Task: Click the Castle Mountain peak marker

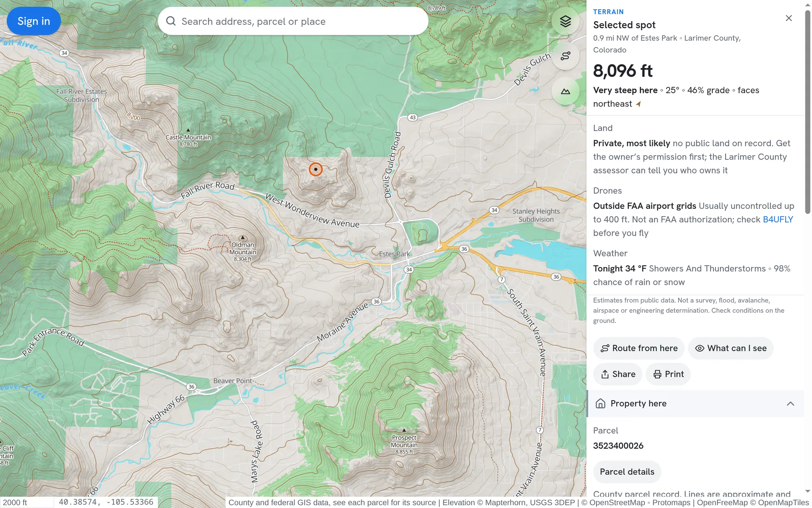Action: click(x=188, y=130)
